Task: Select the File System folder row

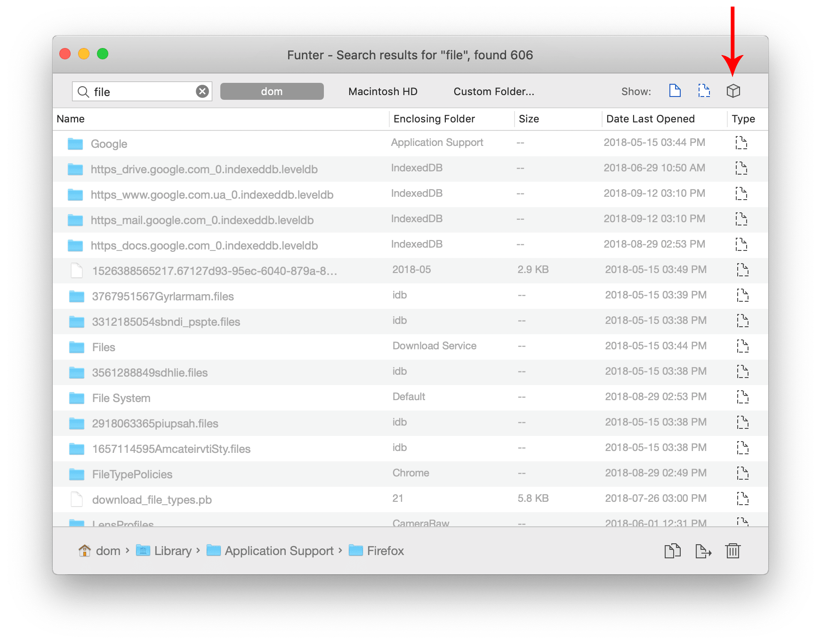Action: pyautogui.click(x=410, y=398)
